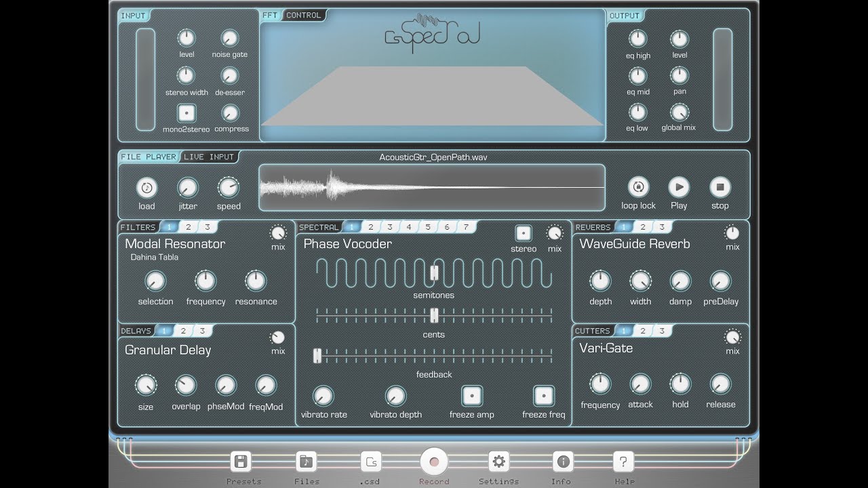The width and height of the screenshot is (868, 488).
Task: Click the input level meter
Action: pyautogui.click(x=146, y=79)
